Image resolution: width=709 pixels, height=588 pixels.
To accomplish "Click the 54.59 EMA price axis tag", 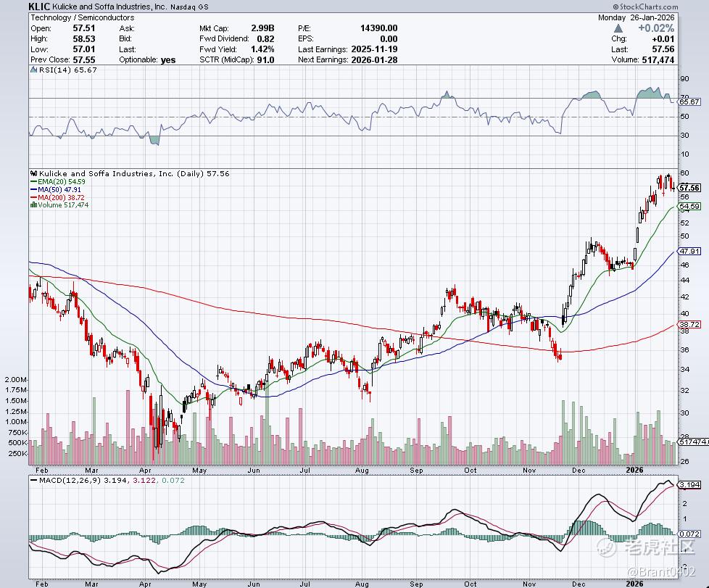I will tap(689, 206).
